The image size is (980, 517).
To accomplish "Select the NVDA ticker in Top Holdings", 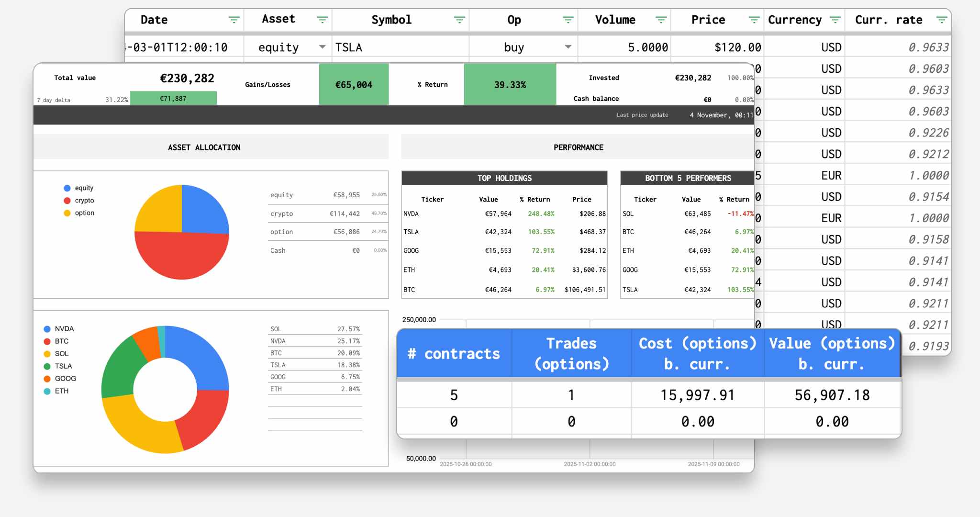I will point(412,214).
